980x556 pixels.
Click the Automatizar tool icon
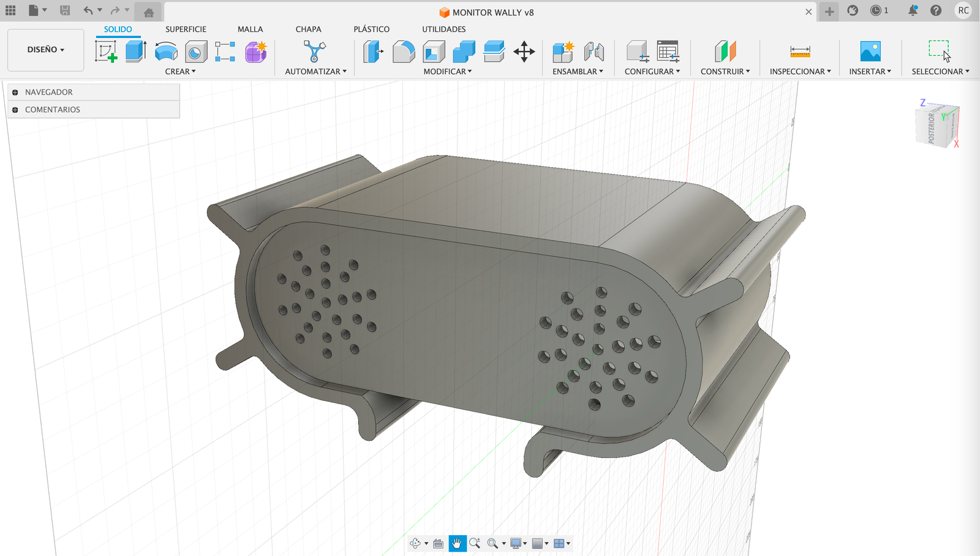click(314, 51)
